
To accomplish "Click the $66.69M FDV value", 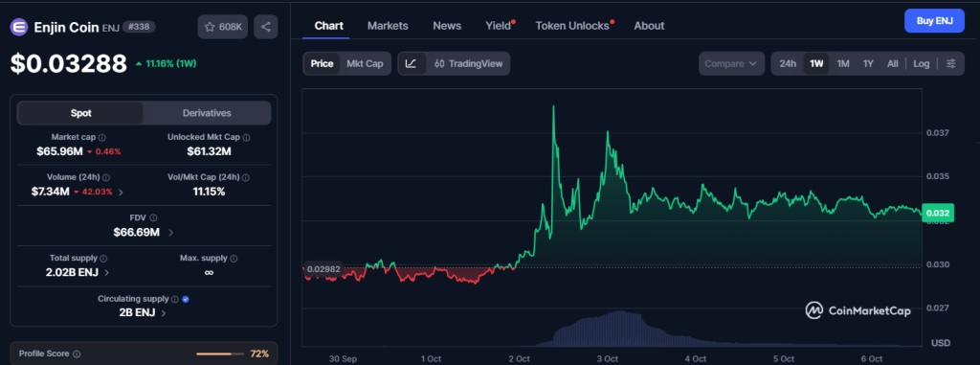I will [x=136, y=232].
